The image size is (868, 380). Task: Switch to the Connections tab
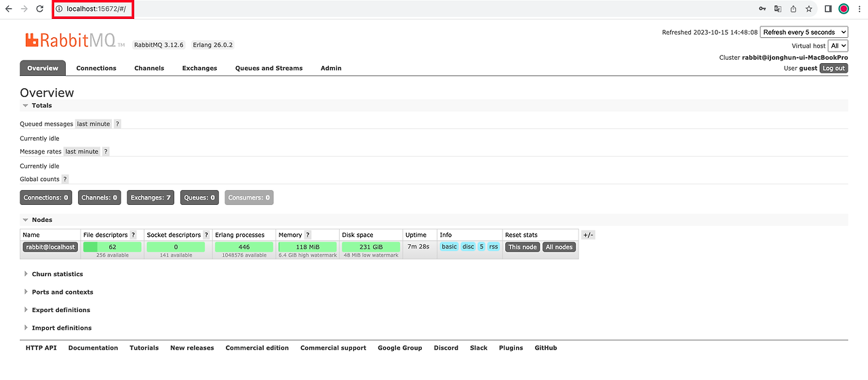[x=96, y=68]
